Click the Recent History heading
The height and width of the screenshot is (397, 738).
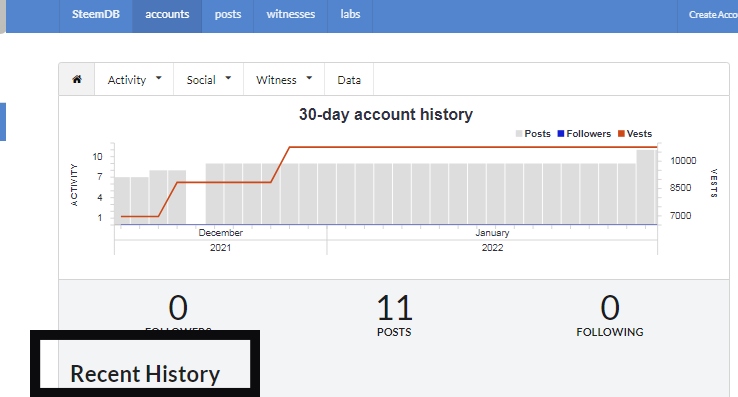pyautogui.click(x=145, y=374)
